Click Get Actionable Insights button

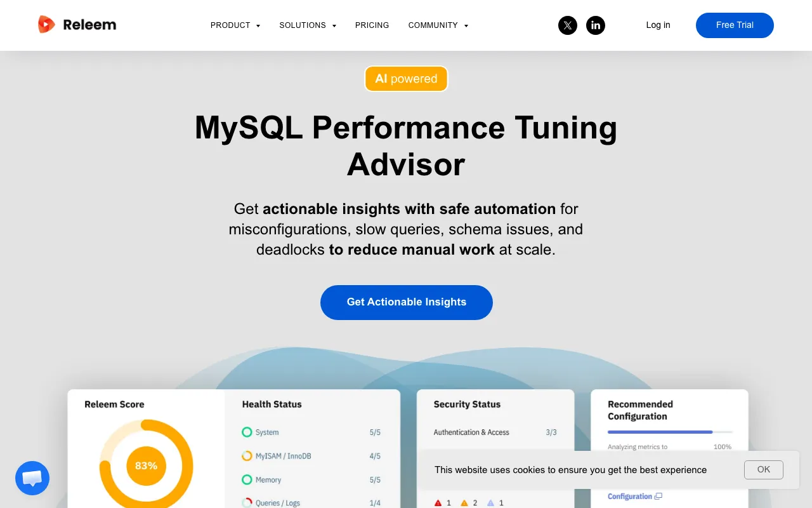[x=407, y=302]
